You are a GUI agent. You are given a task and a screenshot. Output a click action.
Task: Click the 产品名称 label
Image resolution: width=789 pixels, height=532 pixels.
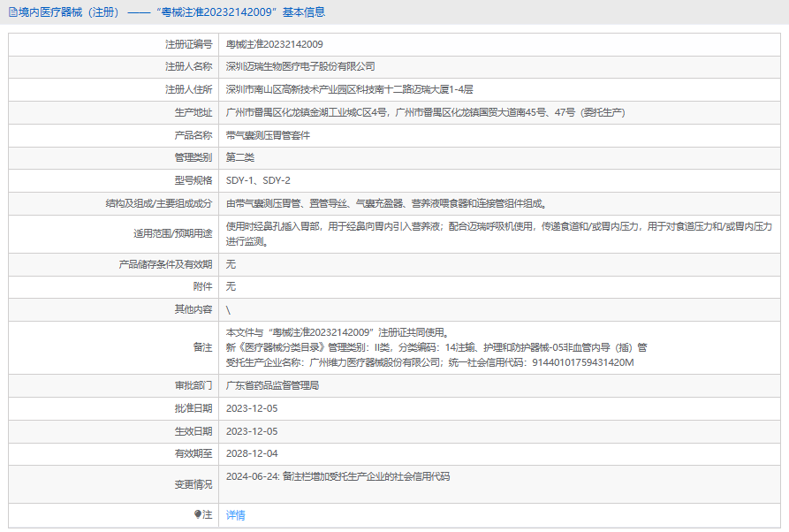click(x=193, y=135)
